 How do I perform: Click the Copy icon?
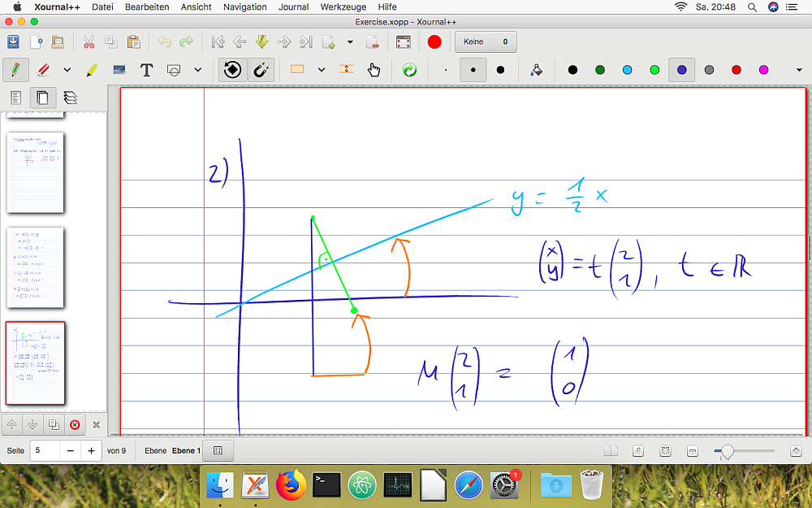(x=110, y=42)
